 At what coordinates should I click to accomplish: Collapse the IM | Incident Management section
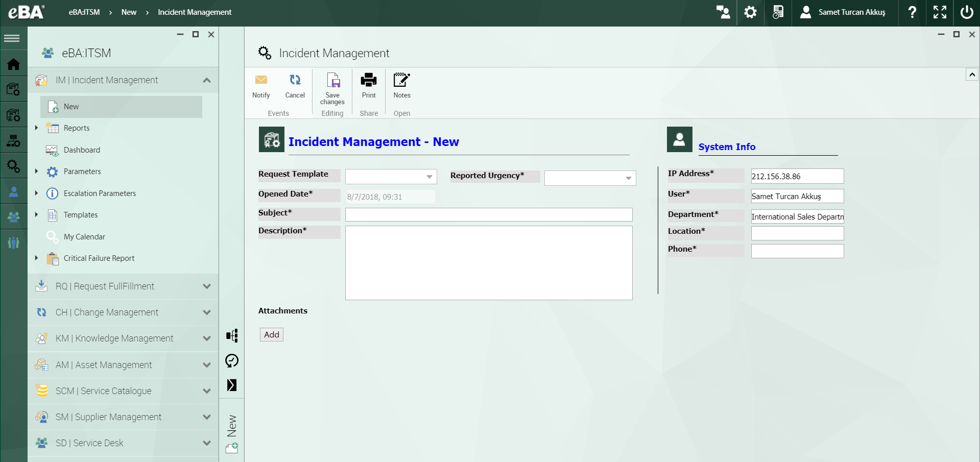tap(207, 80)
